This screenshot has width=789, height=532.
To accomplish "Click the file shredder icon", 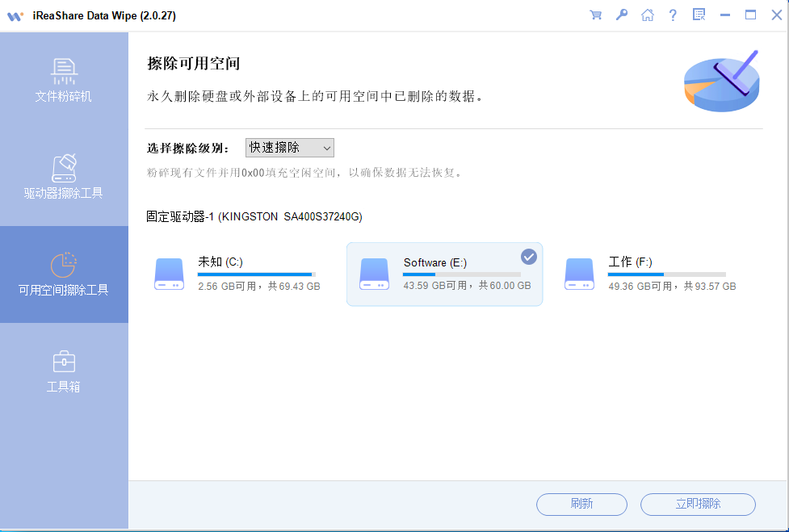I will pos(64,72).
